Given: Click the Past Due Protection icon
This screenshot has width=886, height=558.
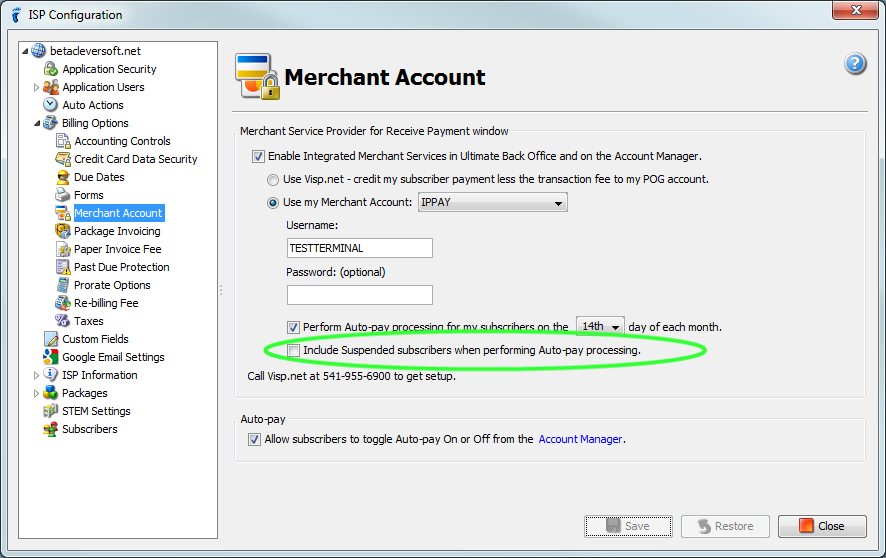Looking at the screenshot, I should (x=63, y=267).
